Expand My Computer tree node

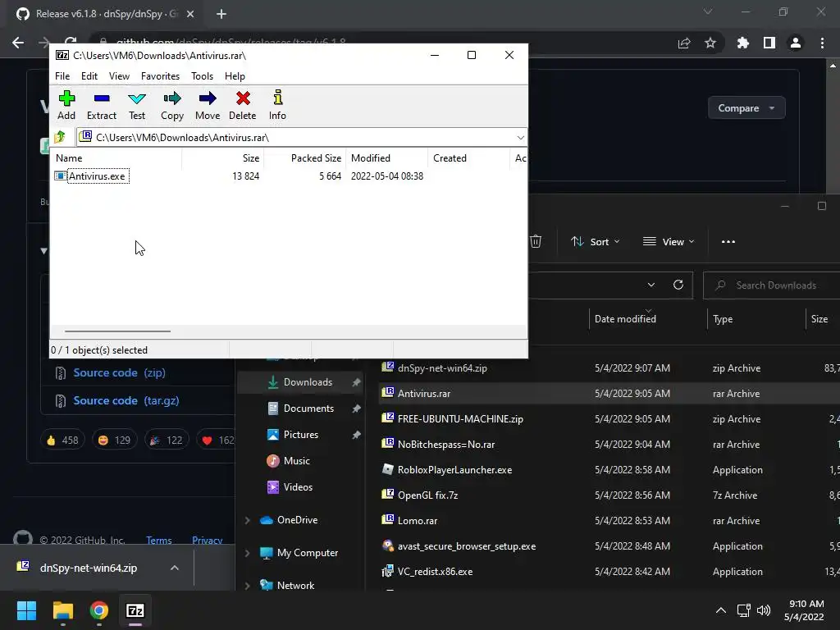point(248,553)
